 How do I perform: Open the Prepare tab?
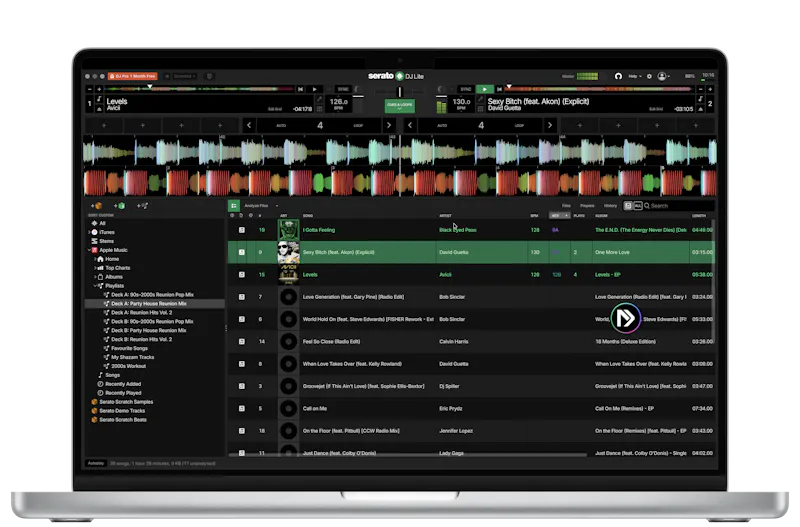coord(587,206)
